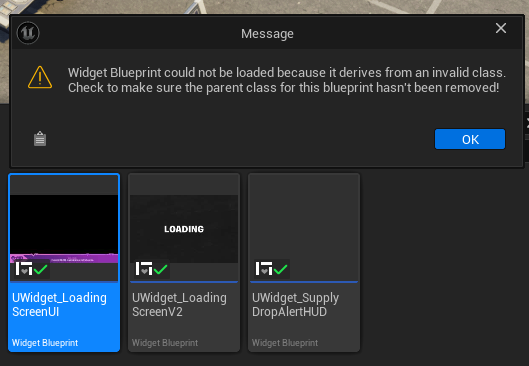The width and height of the screenshot is (529, 366).
Task: Click the invalid class warning message text
Action: 287,80
